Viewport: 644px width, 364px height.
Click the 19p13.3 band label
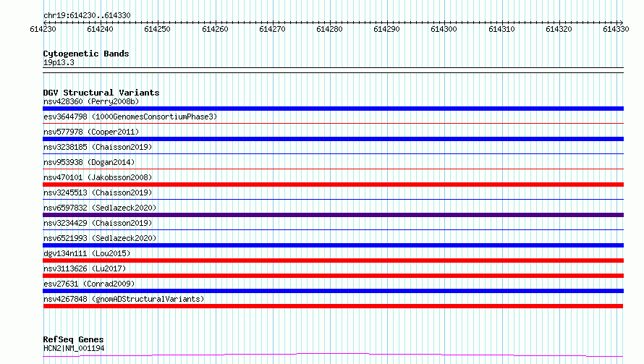pyautogui.click(x=59, y=62)
